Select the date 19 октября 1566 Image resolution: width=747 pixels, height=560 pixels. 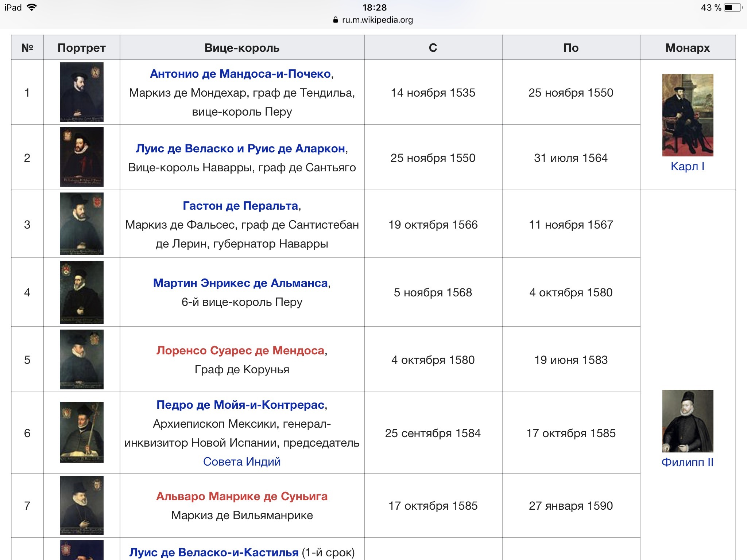(x=433, y=225)
